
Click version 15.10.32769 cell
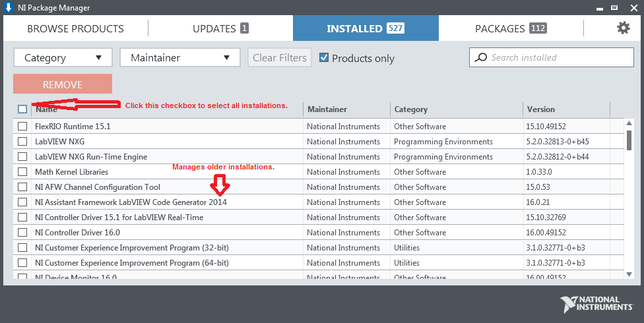pyautogui.click(x=546, y=218)
